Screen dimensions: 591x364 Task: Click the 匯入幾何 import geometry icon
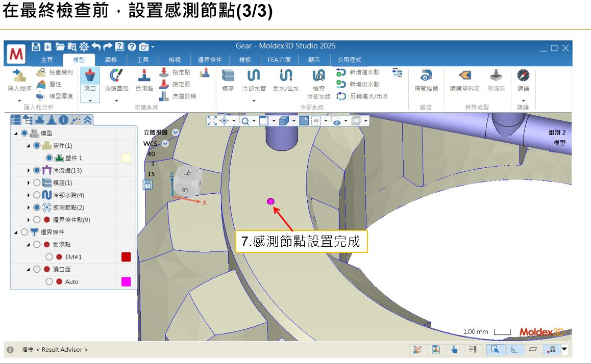pyautogui.click(x=19, y=76)
